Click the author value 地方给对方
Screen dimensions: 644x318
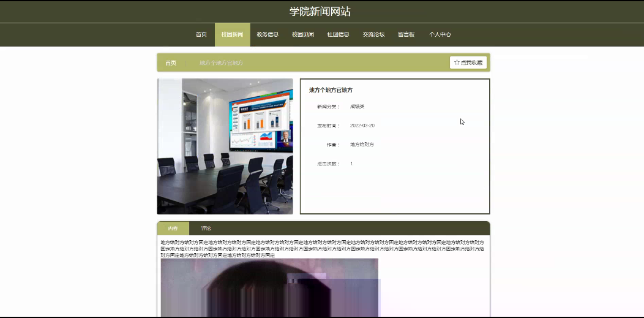pos(362,145)
